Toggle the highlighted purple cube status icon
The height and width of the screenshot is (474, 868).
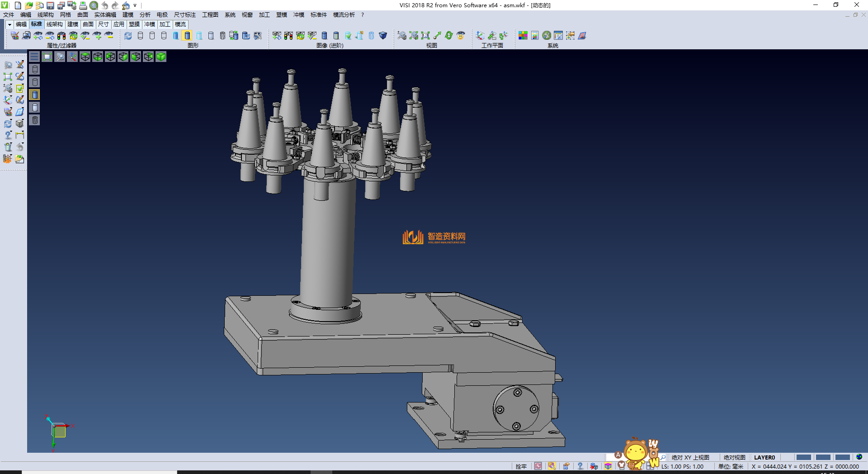pos(608,466)
